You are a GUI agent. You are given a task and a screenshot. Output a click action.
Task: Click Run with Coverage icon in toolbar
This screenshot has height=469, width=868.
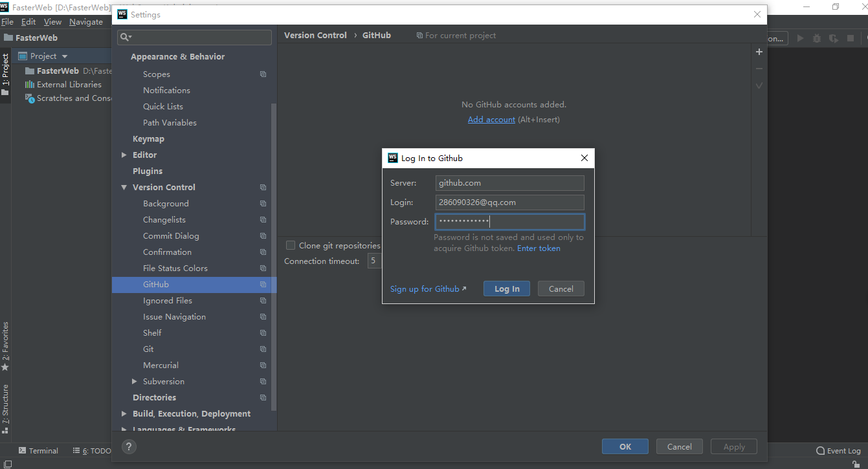[x=834, y=38]
